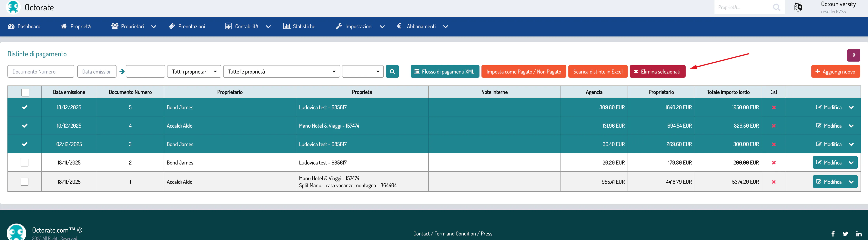The height and width of the screenshot is (240, 868).
Task: Open Twitter icon in the footer
Action: (845, 234)
